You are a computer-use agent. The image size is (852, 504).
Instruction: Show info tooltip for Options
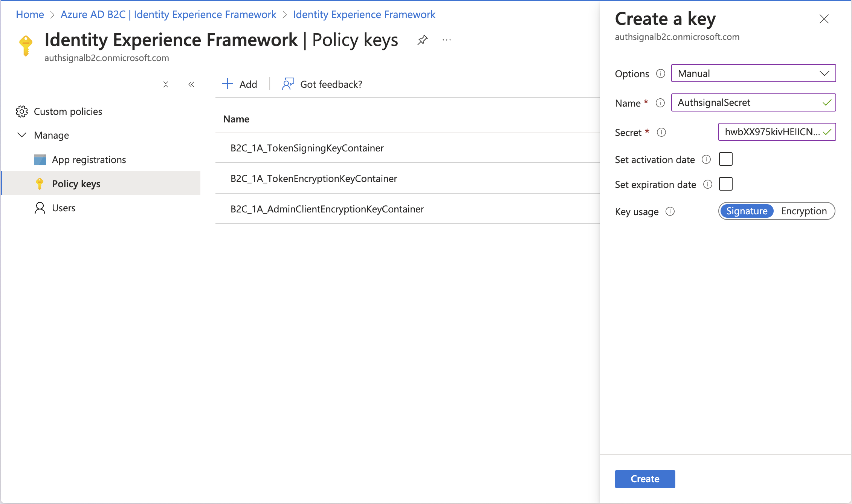point(661,73)
